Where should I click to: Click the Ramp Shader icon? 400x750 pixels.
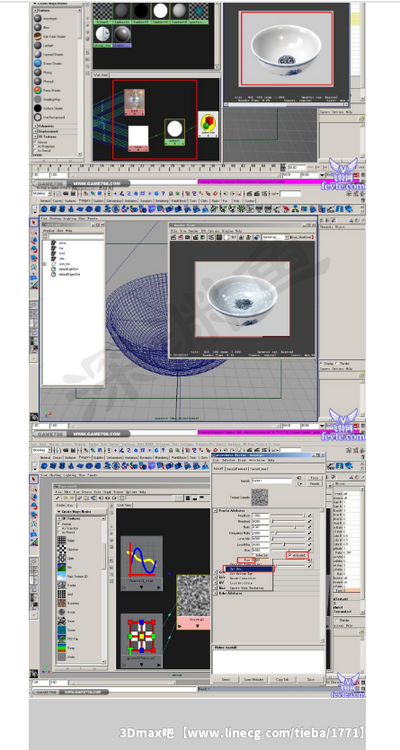coord(37,90)
